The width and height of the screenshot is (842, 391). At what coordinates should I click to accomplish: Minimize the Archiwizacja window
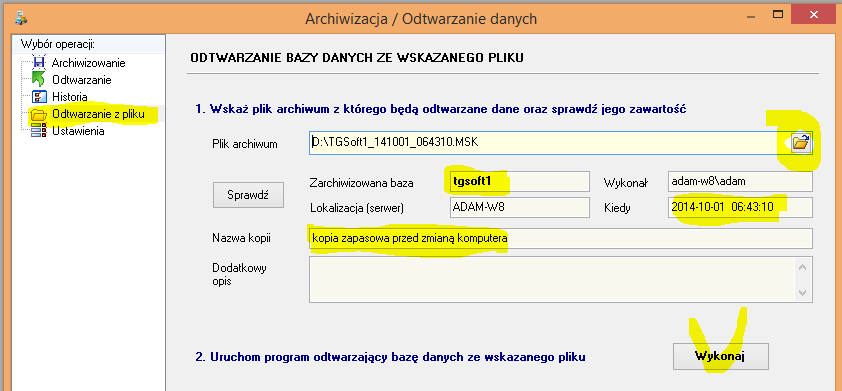point(751,17)
